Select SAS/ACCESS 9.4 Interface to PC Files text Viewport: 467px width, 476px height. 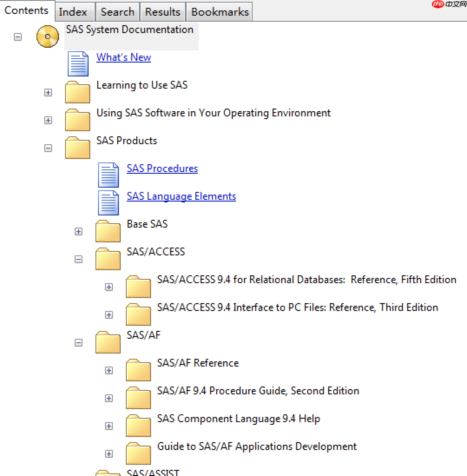(x=297, y=307)
